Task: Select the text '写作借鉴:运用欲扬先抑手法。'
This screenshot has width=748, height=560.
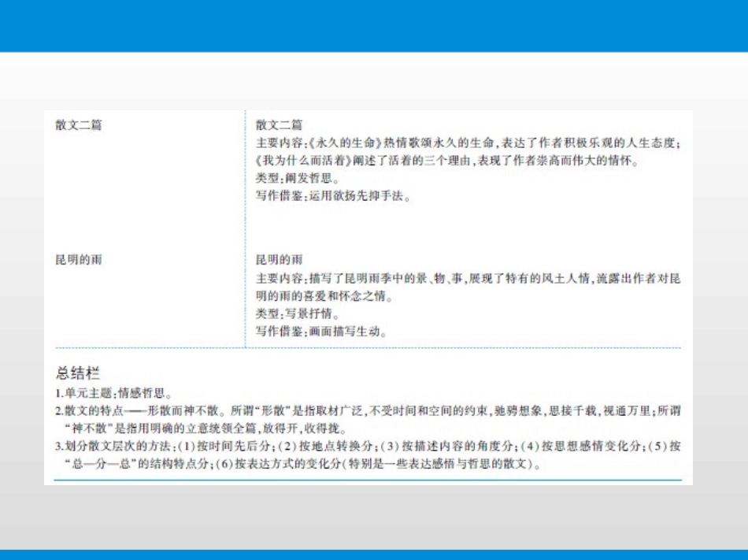Action: pyautogui.click(x=334, y=196)
